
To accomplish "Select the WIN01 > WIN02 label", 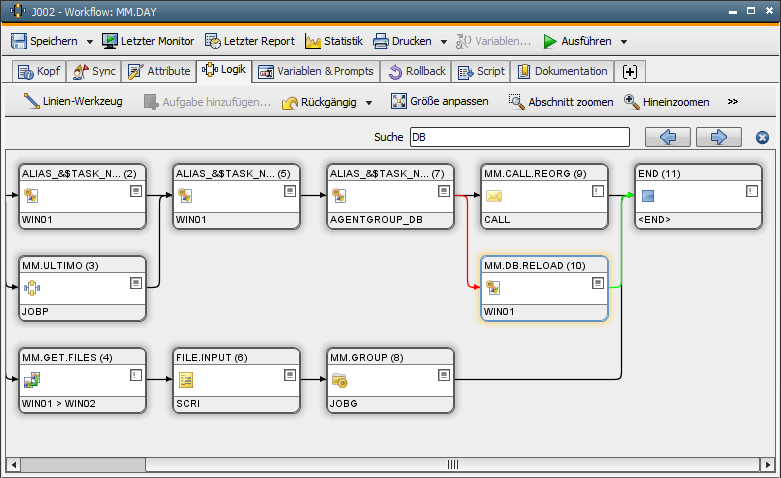I will pyautogui.click(x=59, y=404).
